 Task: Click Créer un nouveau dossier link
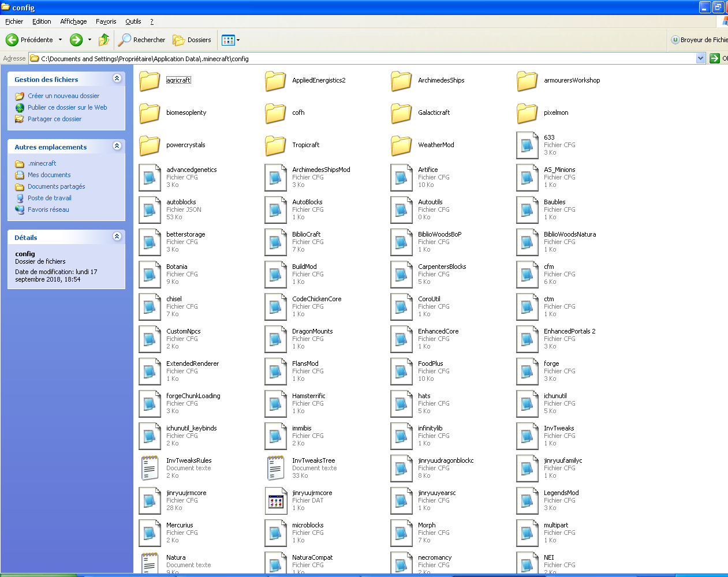point(64,96)
